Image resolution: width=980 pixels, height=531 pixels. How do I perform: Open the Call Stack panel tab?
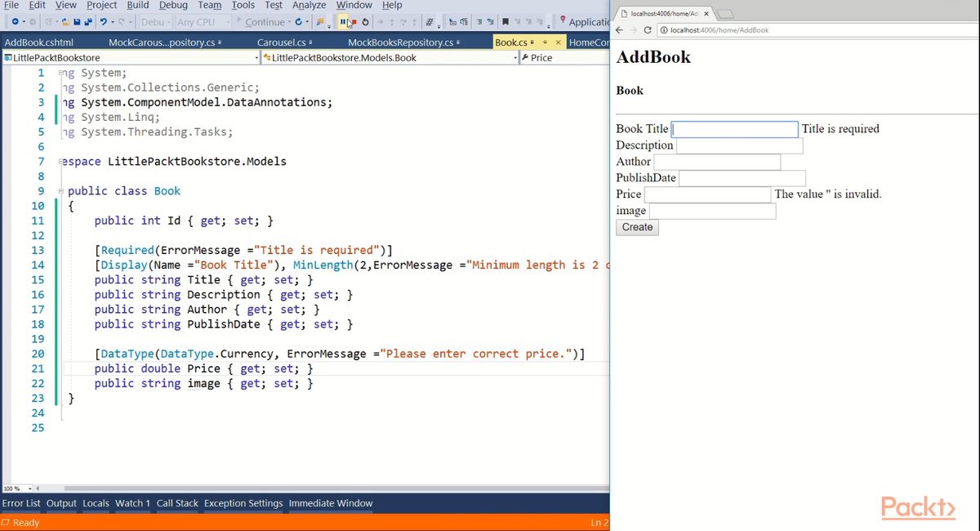177,503
